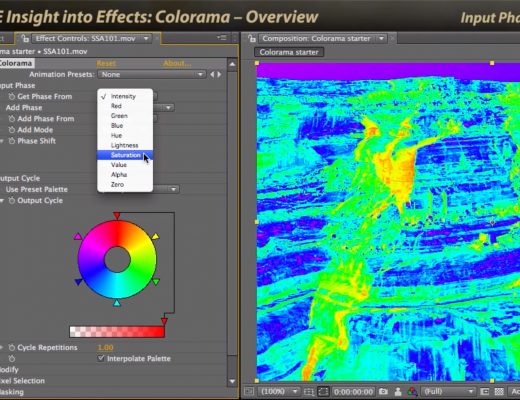Image resolution: width=520 pixels, height=400 pixels.
Task: Toggle the Phase Shift stopwatch
Action: point(12,141)
